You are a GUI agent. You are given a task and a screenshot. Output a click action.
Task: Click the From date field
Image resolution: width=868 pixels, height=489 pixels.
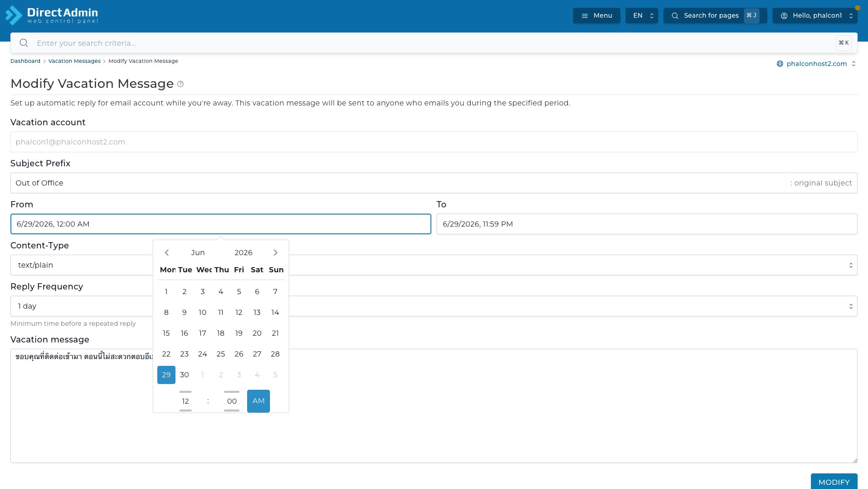[221, 224]
